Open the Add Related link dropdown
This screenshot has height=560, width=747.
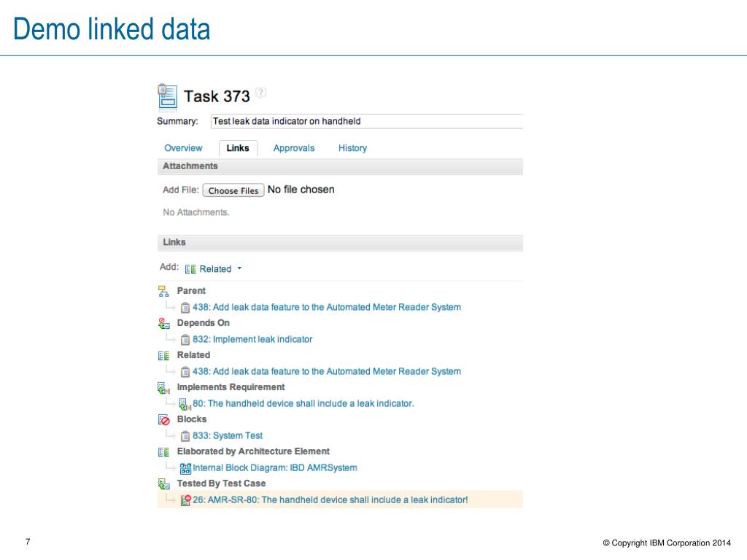pyautogui.click(x=214, y=268)
